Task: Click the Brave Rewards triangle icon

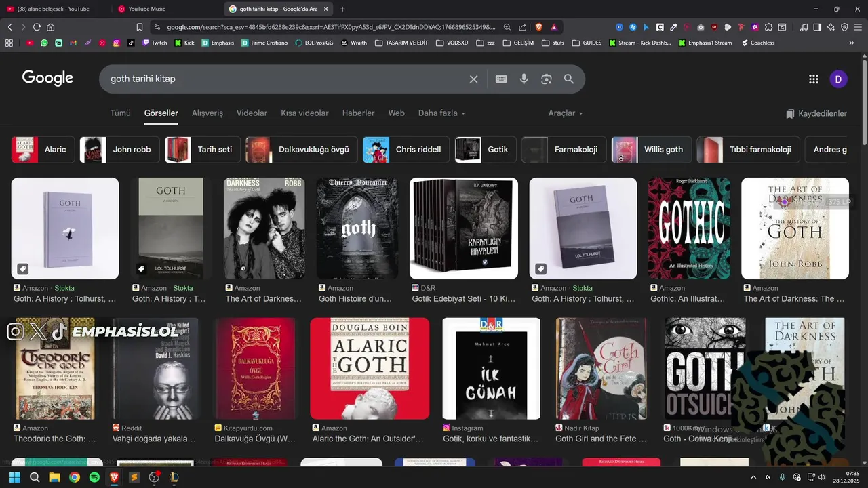Action: [554, 27]
